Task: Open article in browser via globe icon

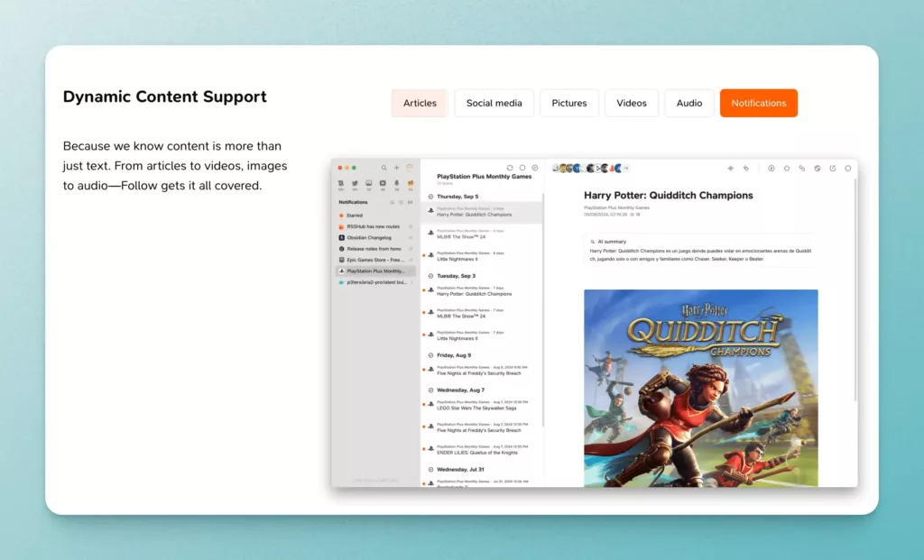Action: click(x=818, y=169)
